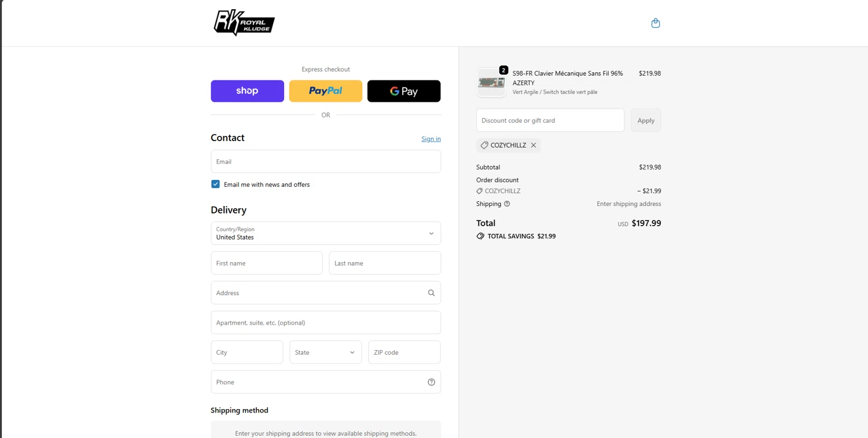Click the Discount code or gift card field
868x438 pixels.
click(550, 120)
